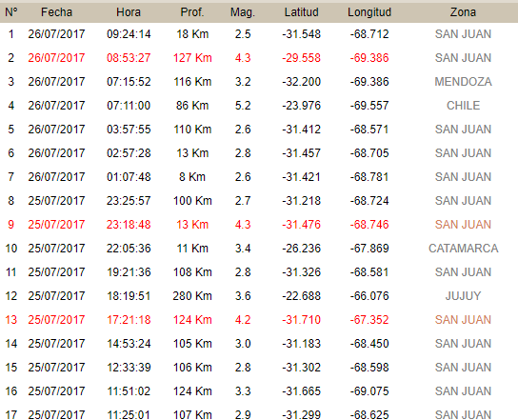The image size is (518, 420).
Task: Click the Hora column header
Action: click(129, 12)
